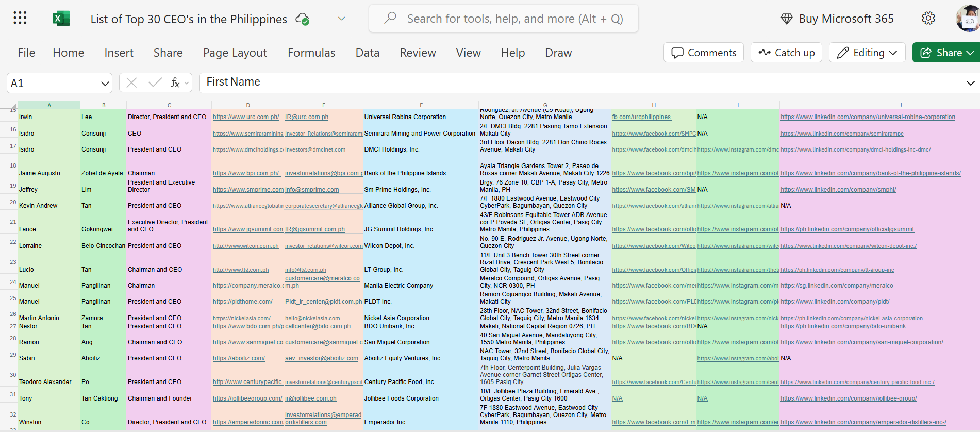Expand the Name Box dropdown arrow

[x=105, y=84]
